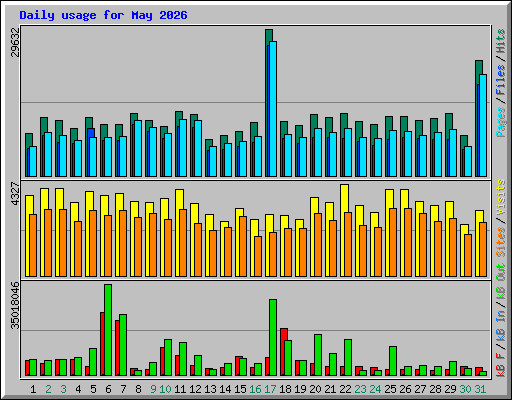
Task: Click the 'Sites / Visits' legend label
Action: pyautogui.click(x=501, y=218)
